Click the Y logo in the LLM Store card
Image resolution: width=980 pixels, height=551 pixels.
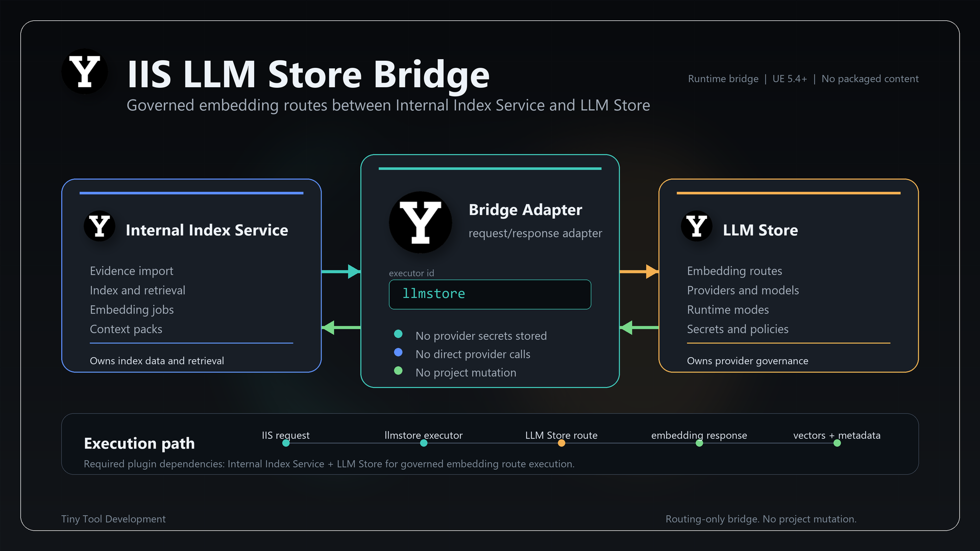click(697, 226)
